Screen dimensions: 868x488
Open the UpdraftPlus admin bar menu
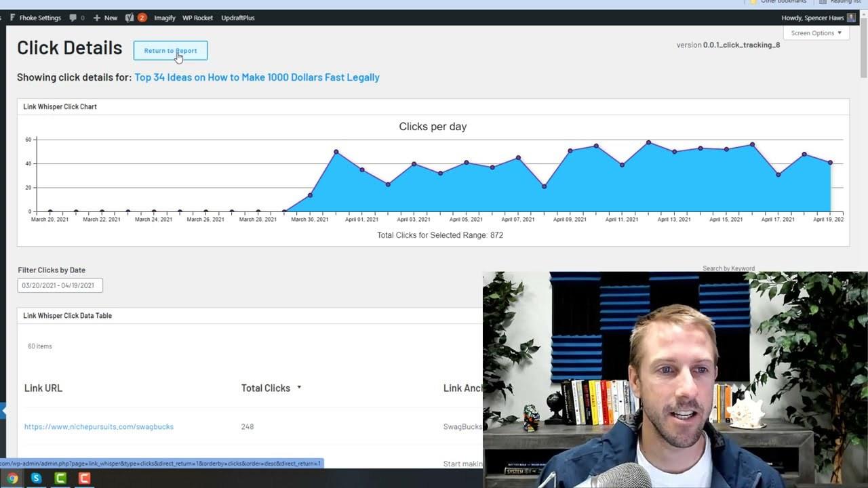(238, 18)
